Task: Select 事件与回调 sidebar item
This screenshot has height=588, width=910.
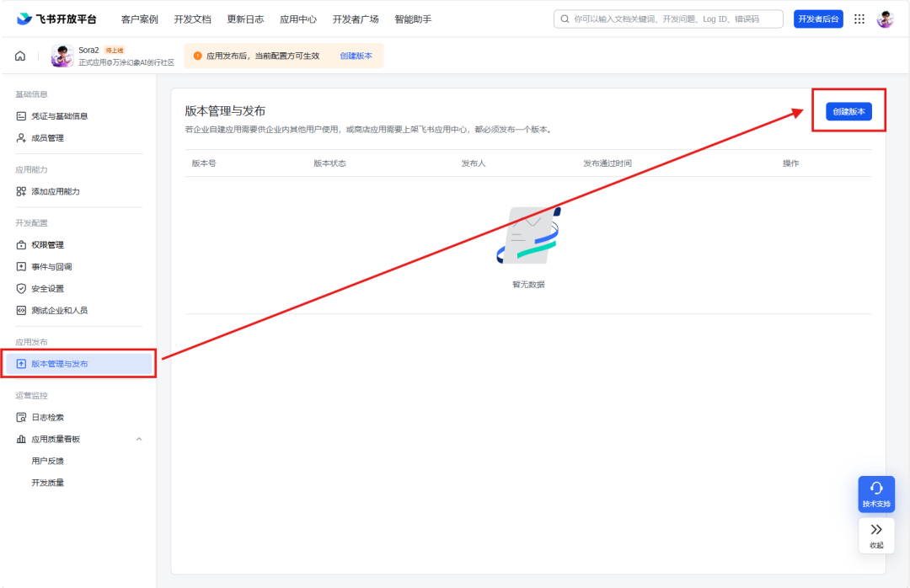Action: [51, 267]
